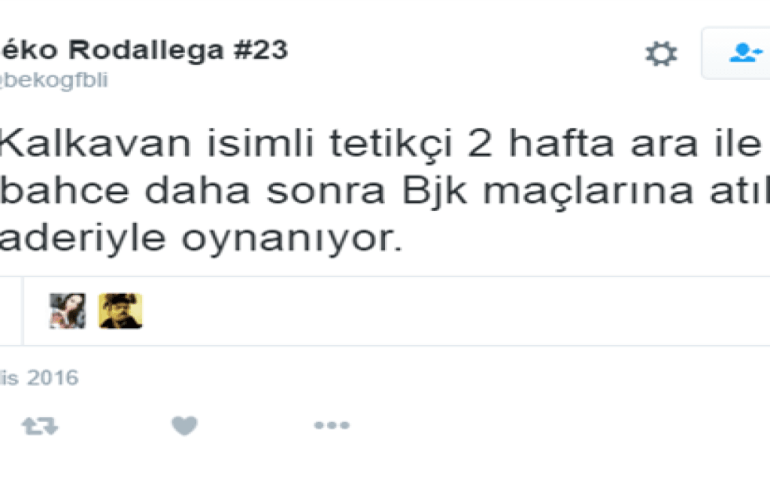Viewport: 770px width, 485px height.
Task: Click the word oynanıyor in tweet
Action: [292, 240]
